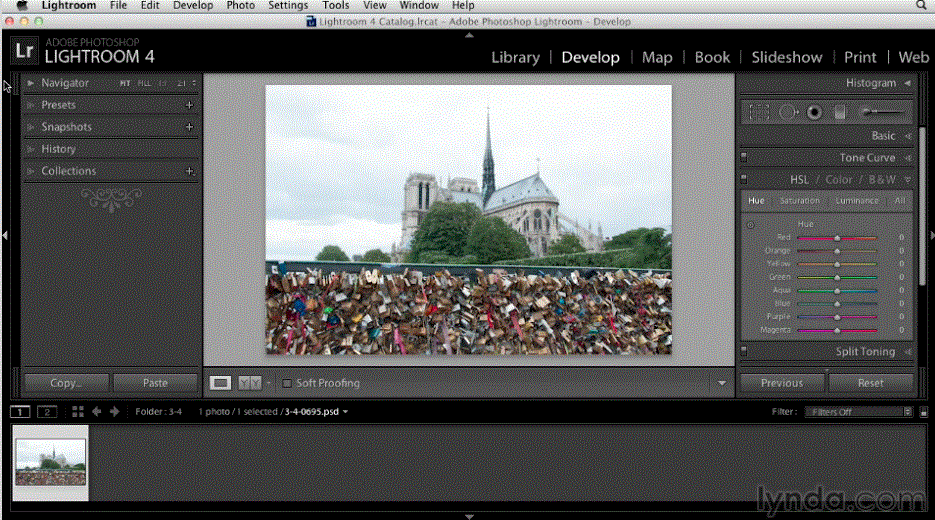Expand the History panel

pos(30,149)
